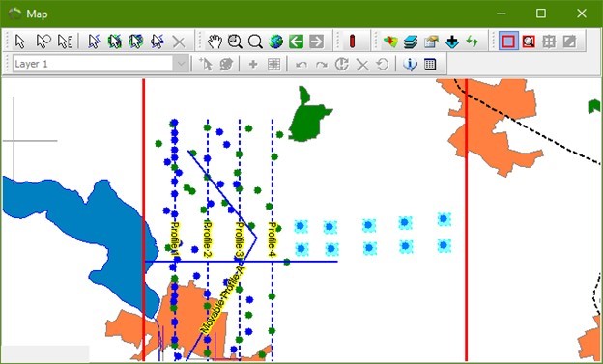
Task: Click the green refresh arrows icon
Action: click(x=473, y=42)
